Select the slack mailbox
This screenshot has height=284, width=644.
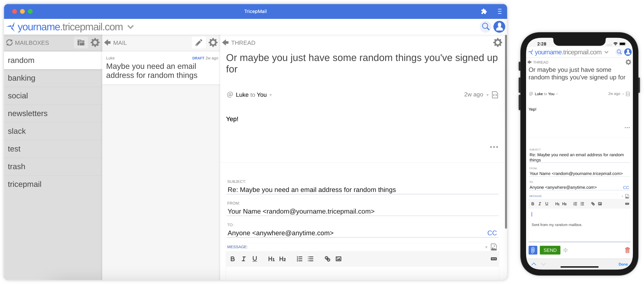coord(53,131)
